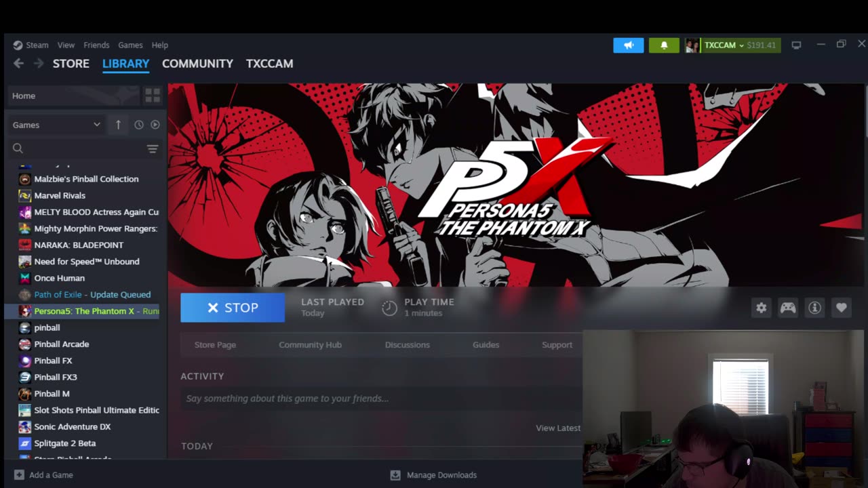Switch to the COMMUNITY tab

pyautogui.click(x=197, y=64)
